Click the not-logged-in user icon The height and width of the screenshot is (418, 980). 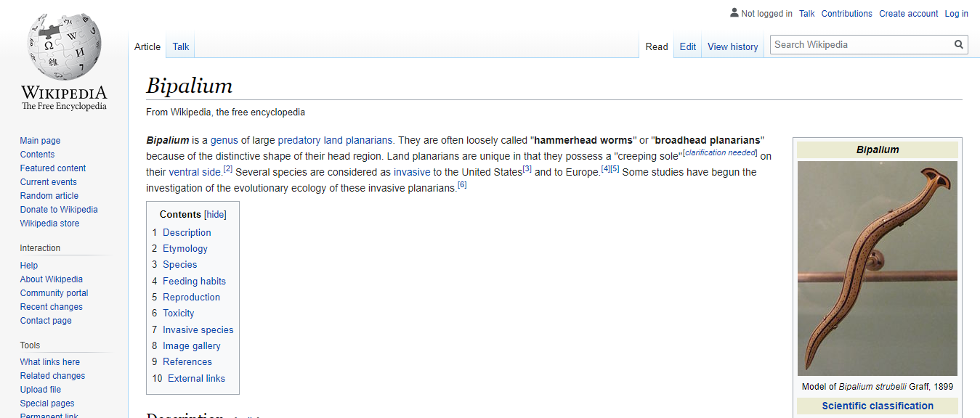pos(734,13)
